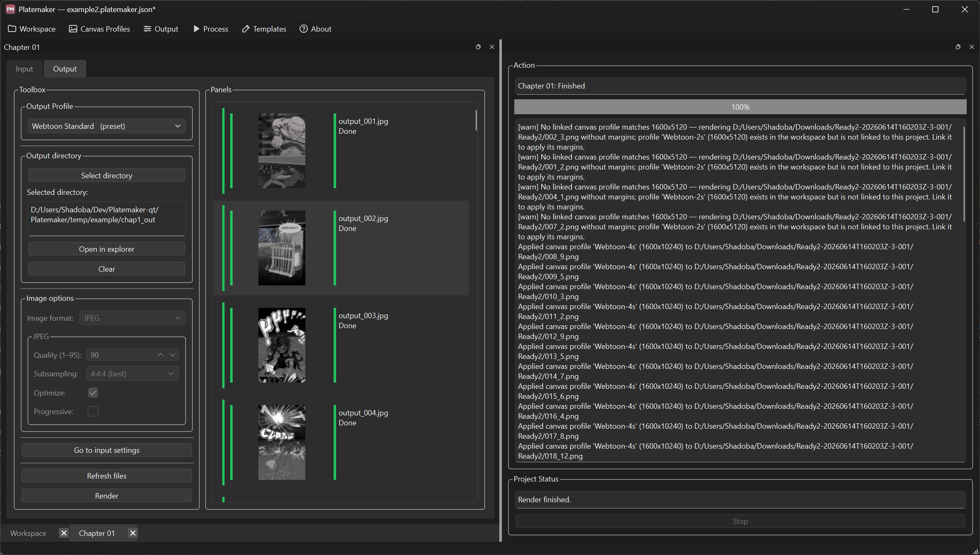Image resolution: width=980 pixels, height=555 pixels.
Task: Click the Select directory button
Action: tap(107, 175)
